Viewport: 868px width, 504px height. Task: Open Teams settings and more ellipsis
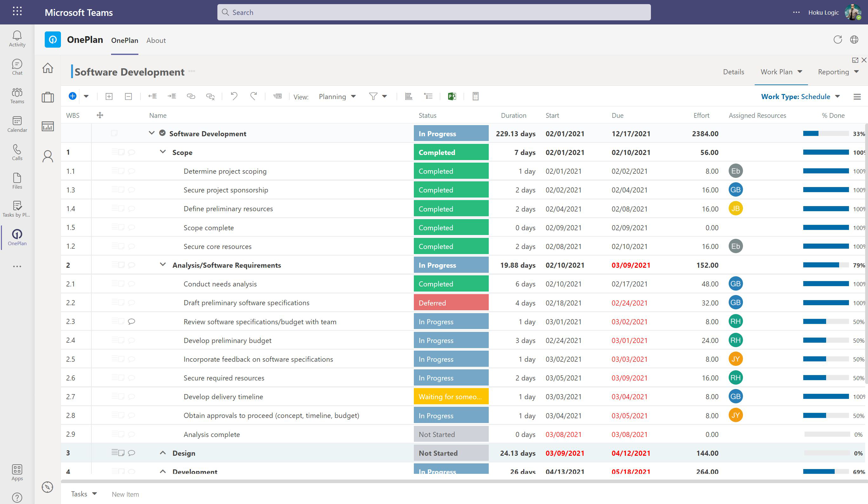coord(796,12)
